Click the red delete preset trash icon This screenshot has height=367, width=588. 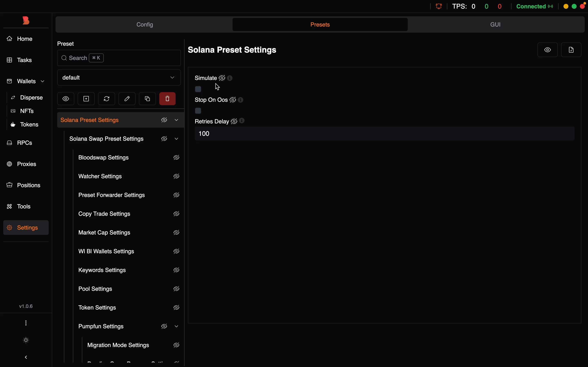click(167, 99)
